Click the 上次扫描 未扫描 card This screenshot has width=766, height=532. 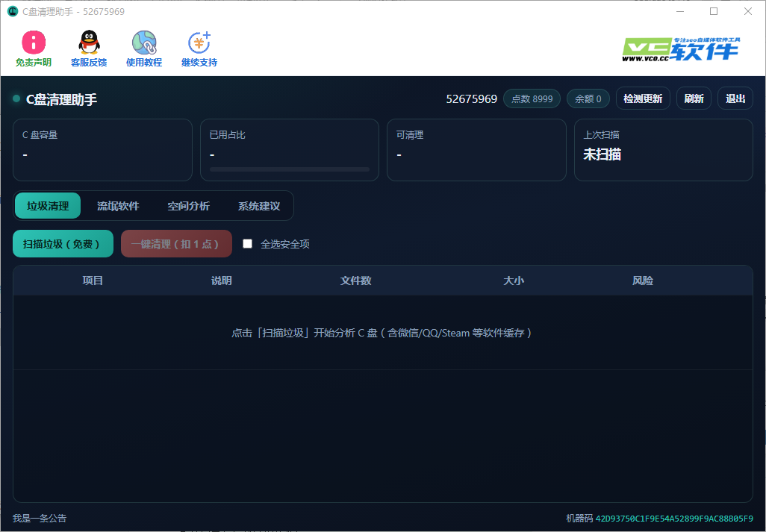click(664, 150)
